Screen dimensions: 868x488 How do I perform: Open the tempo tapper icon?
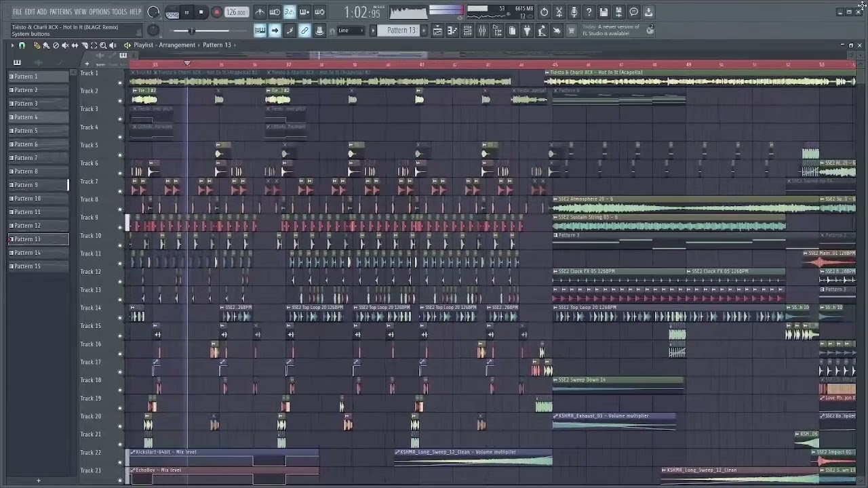[542, 30]
